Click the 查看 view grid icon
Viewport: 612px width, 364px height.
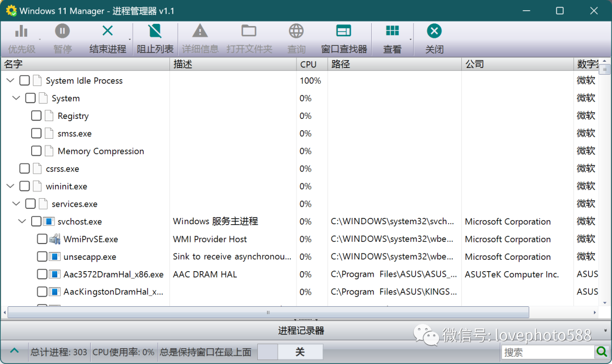tap(392, 31)
